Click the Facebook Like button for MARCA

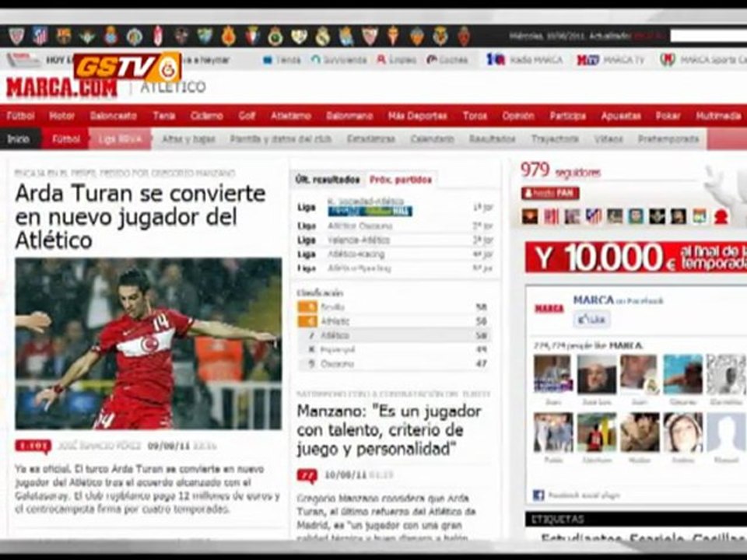[591, 320]
